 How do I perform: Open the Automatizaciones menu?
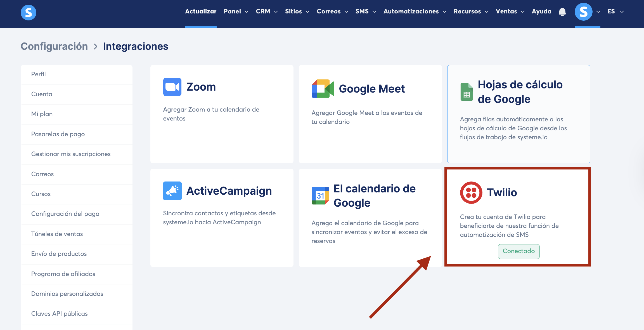[x=415, y=11]
